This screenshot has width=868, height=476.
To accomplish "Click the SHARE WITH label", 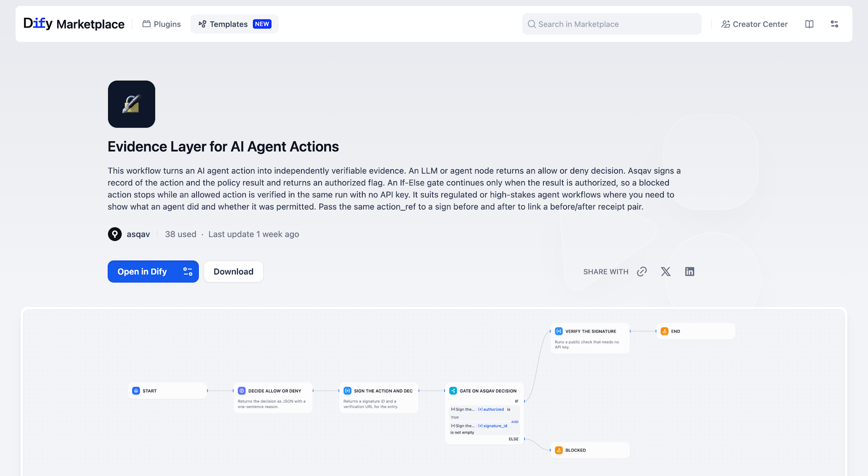I will click(x=606, y=272).
